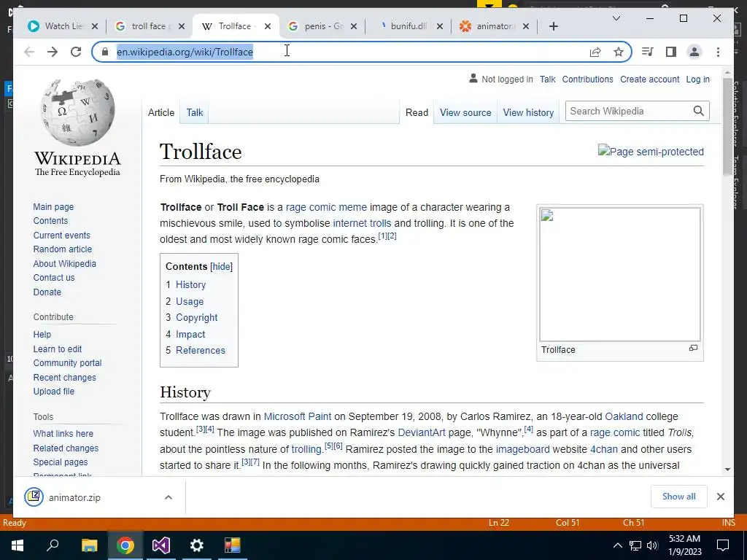The image size is (747, 560).
Task: Open Recent changes in sidebar
Action: click(64, 377)
